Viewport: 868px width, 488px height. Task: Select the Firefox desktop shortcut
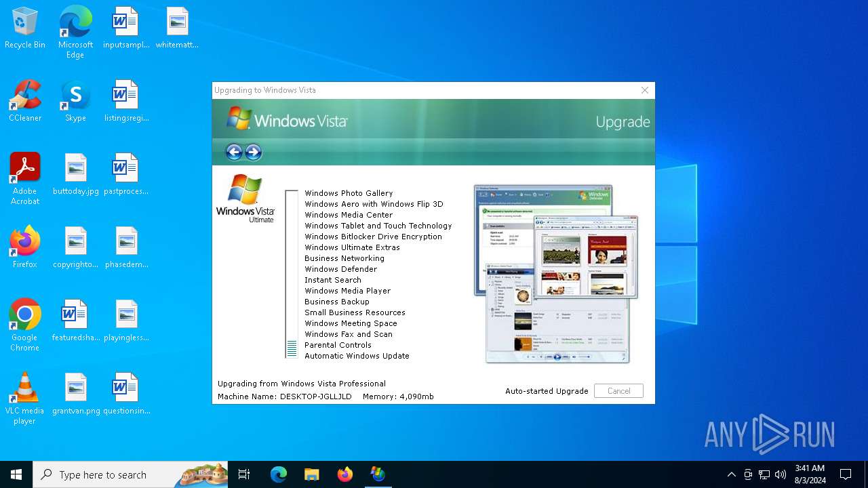point(25,248)
